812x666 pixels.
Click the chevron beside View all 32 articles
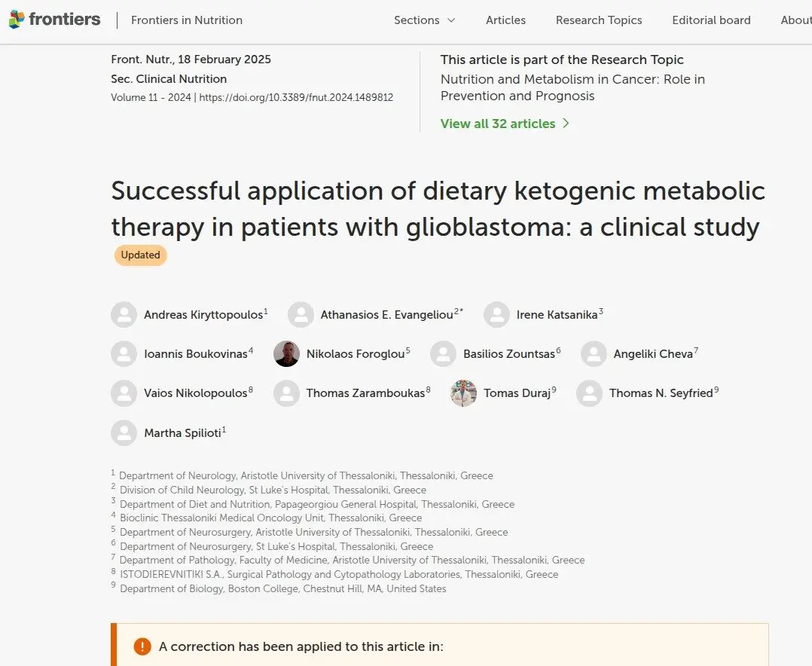566,124
